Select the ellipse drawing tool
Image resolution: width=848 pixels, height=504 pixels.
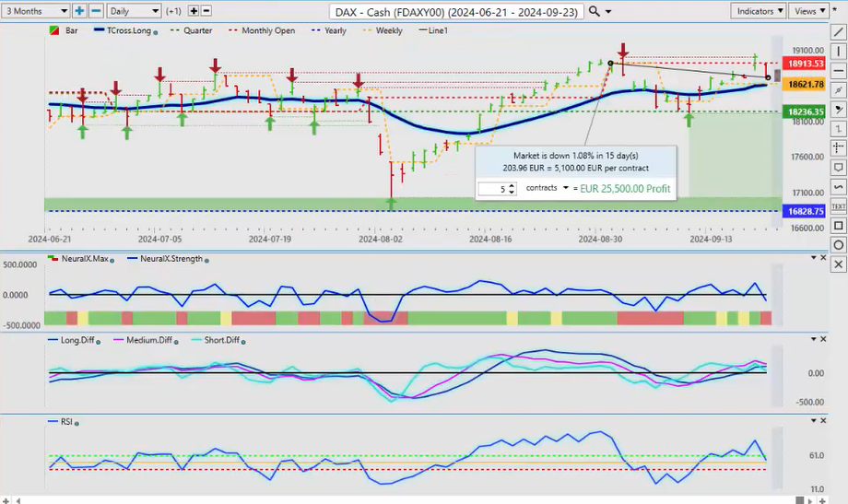(838, 245)
